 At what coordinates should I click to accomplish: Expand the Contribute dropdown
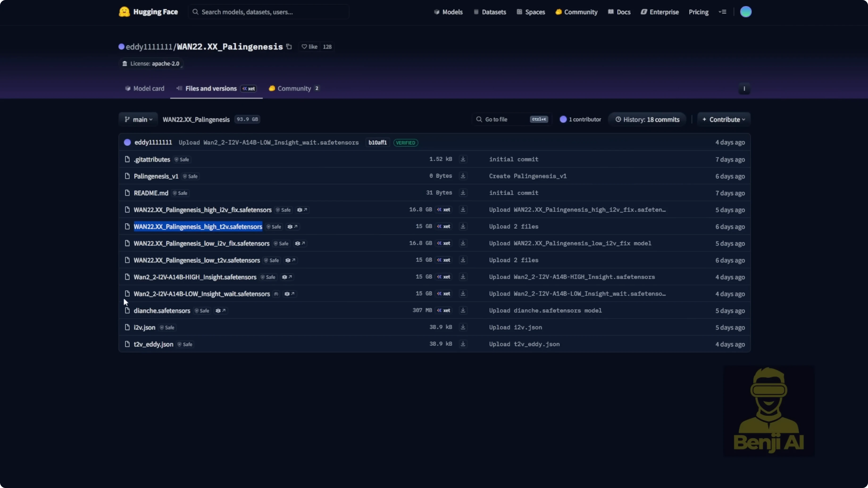[x=723, y=119]
